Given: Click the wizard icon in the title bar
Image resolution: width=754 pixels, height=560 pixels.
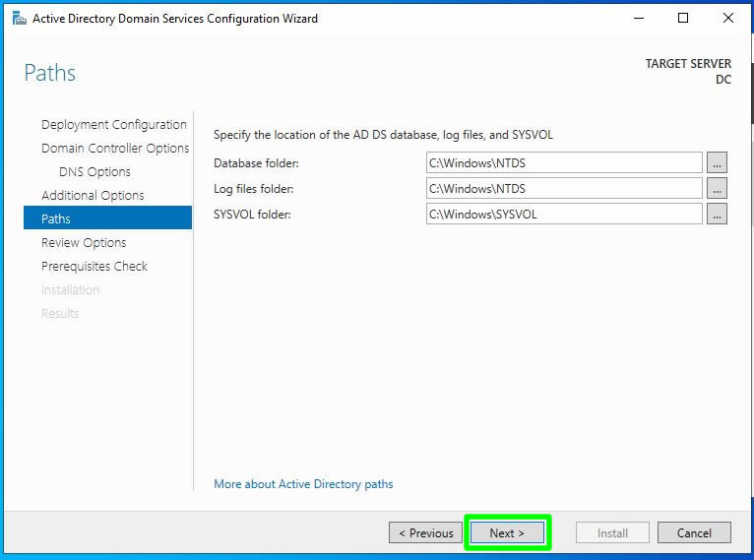Looking at the screenshot, I should pos(19,18).
